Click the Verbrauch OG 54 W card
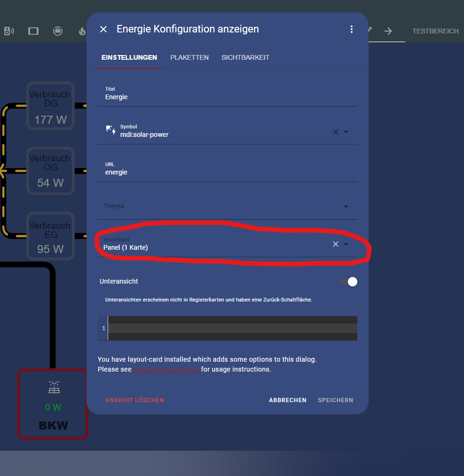 point(50,171)
